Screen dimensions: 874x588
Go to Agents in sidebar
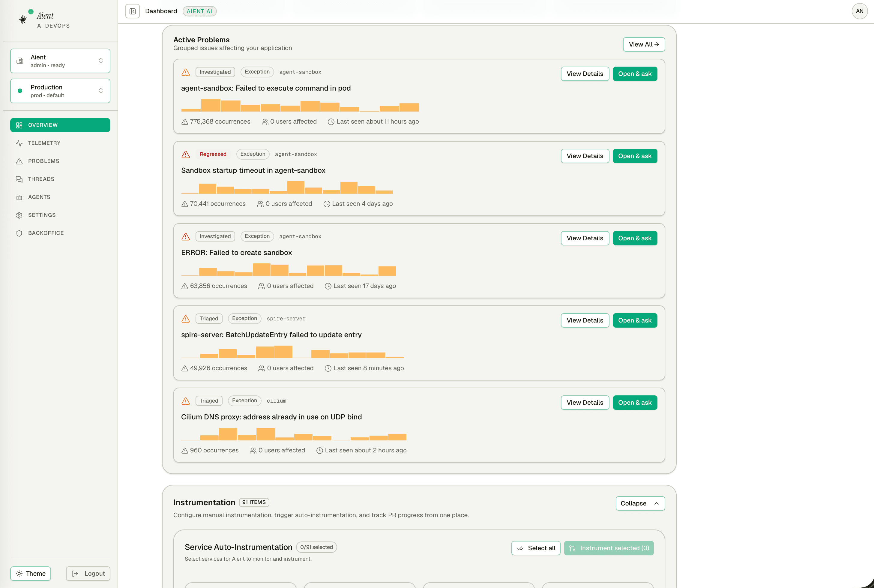coord(60,197)
